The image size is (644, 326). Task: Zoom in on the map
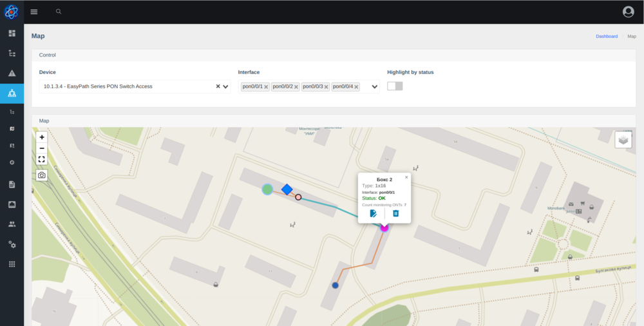(x=42, y=137)
